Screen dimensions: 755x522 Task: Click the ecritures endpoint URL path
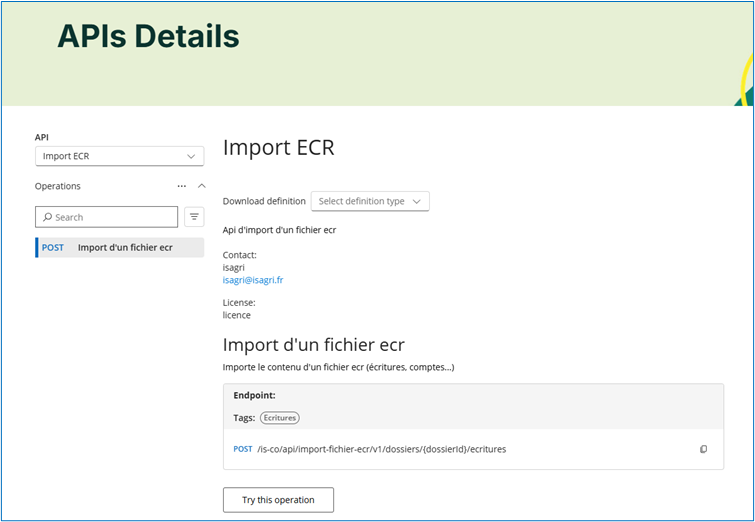point(381,450)
